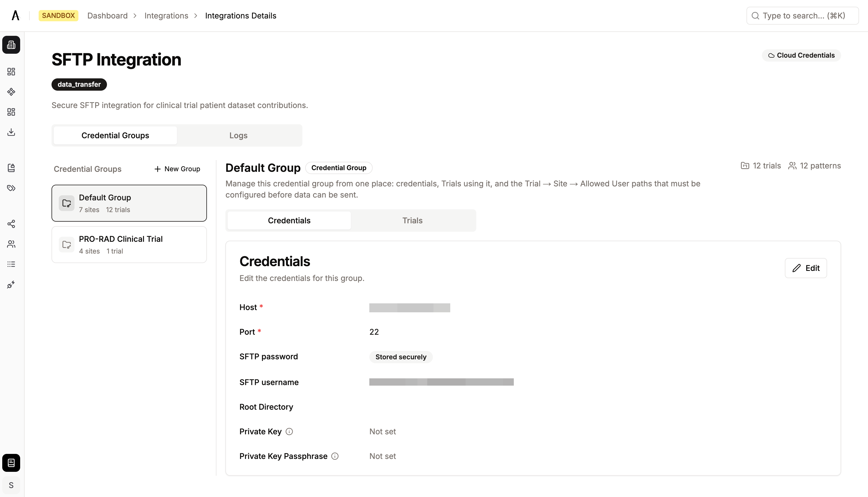Image resolution: width=868 pixels, height=497 pixels.
Task: Click the Port value '22'
Action: click(374, 332)
